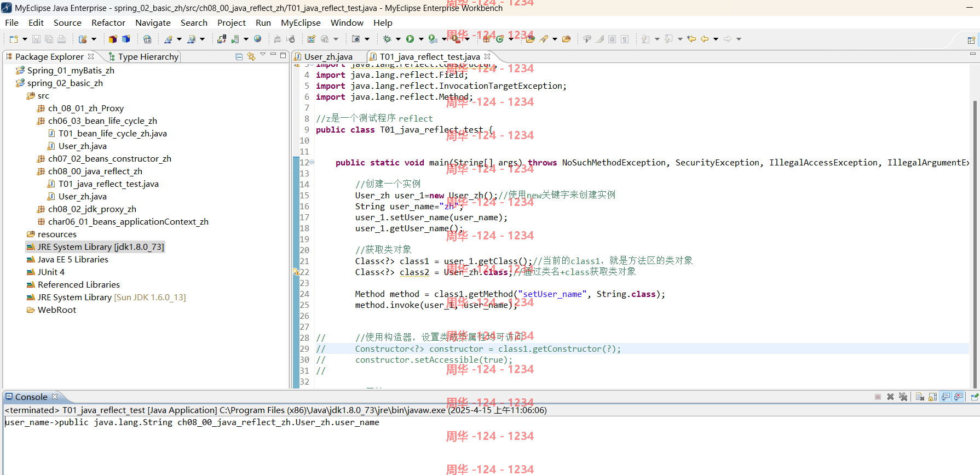Toggle Block Selection Mode icon
This screenshot has height=475, width=980.
612,39
